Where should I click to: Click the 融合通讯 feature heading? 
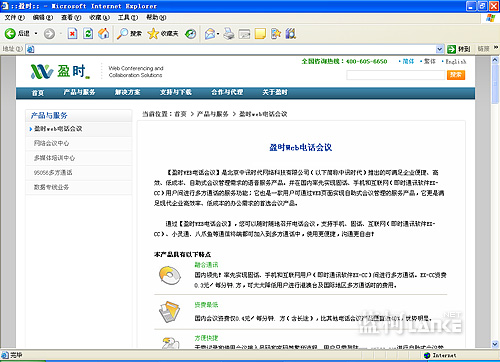(206, 265)
